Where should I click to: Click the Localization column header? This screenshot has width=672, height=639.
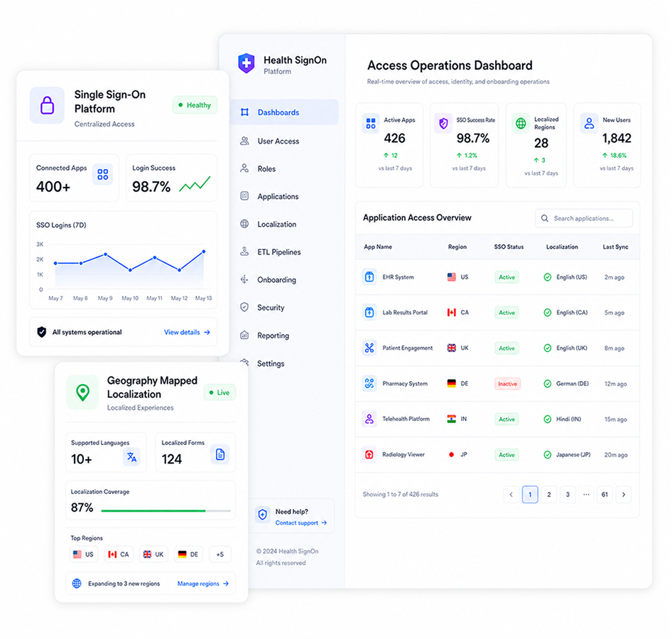pos(562,247)
